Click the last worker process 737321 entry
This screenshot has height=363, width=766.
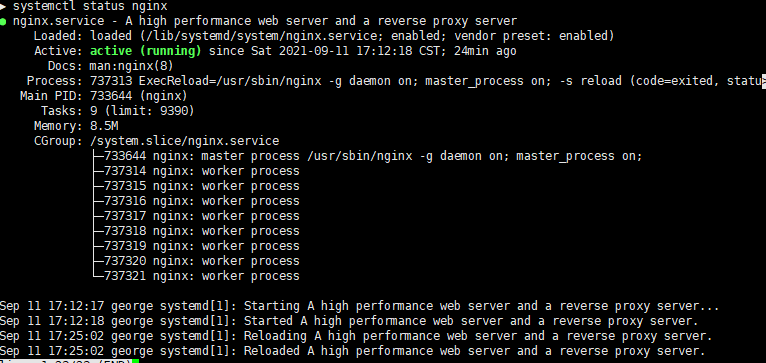(x=202, y=276)
